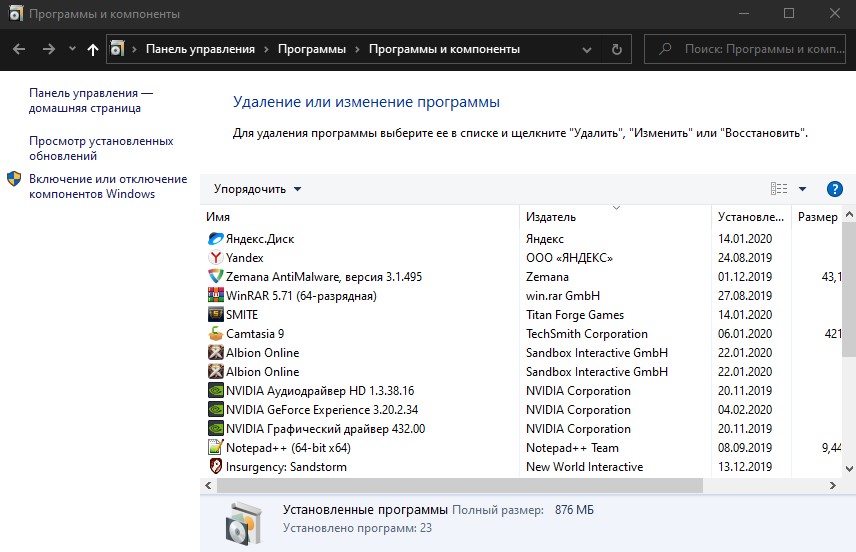Image resolution: width=856 pixels, height=552 pixels.
Task: Click the NVIDIA GeForce Experience icon
Action: click(x=216, y=409)
